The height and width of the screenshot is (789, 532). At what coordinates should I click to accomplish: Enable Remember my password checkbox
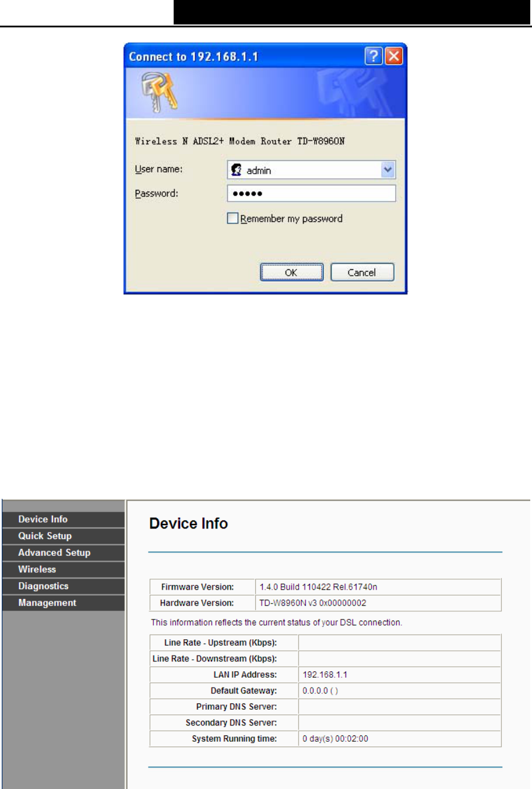pos(232,218)
